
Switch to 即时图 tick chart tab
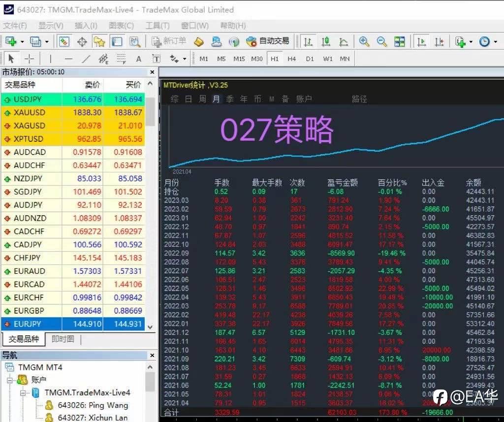(x=63, y=339)
